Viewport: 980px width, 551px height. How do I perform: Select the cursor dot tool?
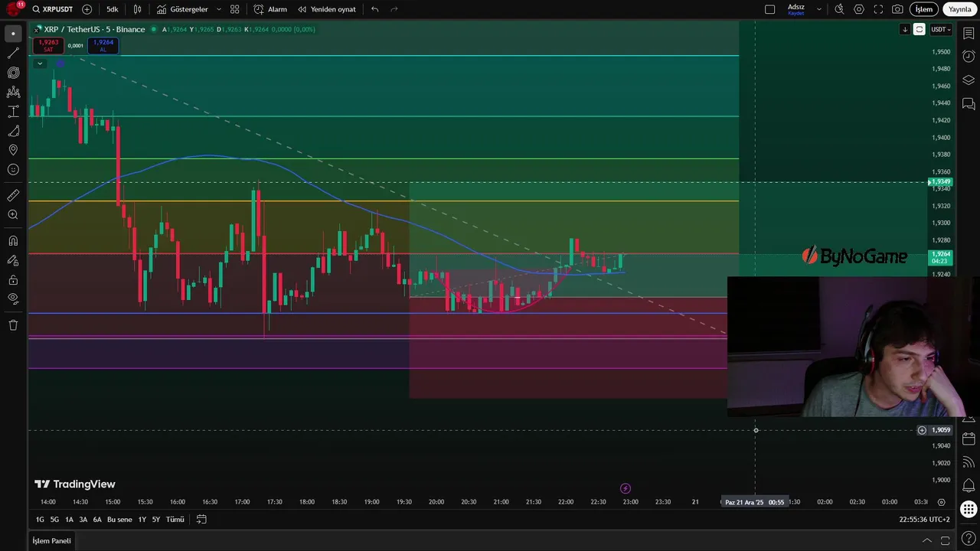13,34
